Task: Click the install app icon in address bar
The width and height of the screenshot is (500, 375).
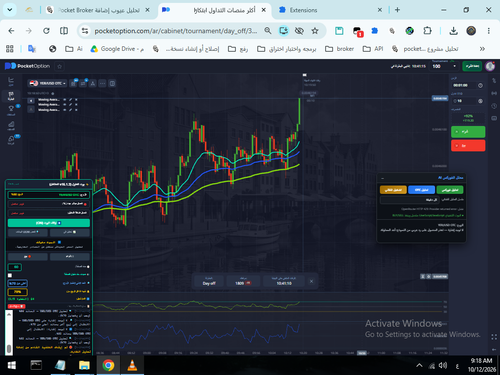Action: pos(284,31)
